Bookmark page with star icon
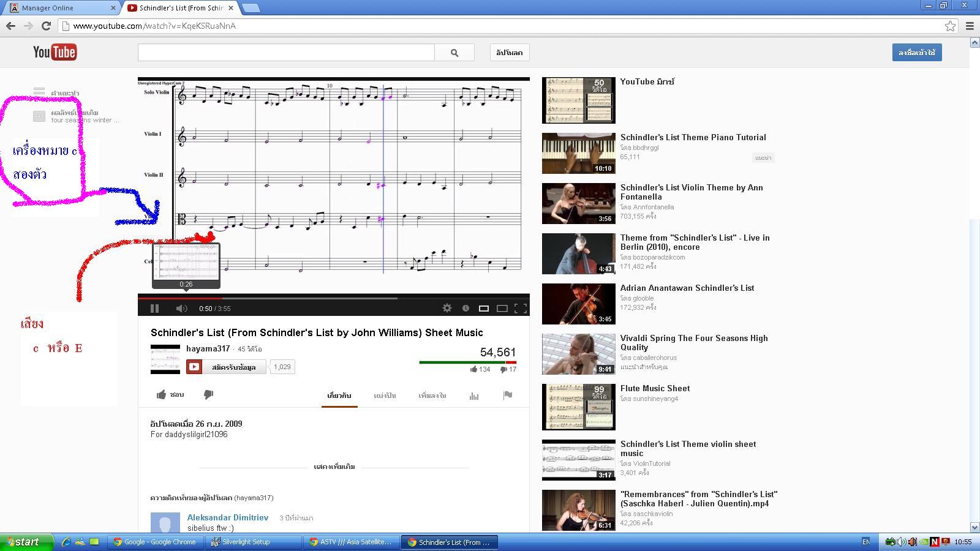980x551 pixels. 950,26
